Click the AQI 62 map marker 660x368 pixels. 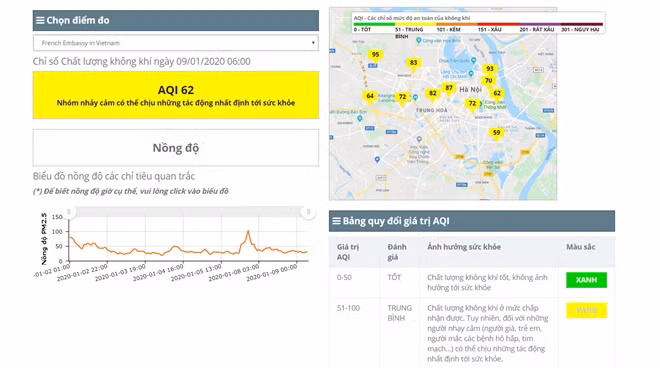(x=497, y=93)
